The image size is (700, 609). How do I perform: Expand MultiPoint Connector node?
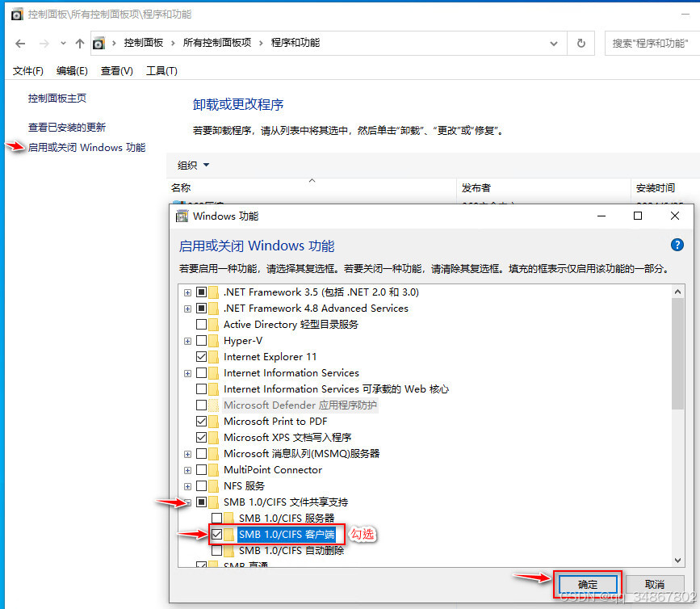pos(187,470)
